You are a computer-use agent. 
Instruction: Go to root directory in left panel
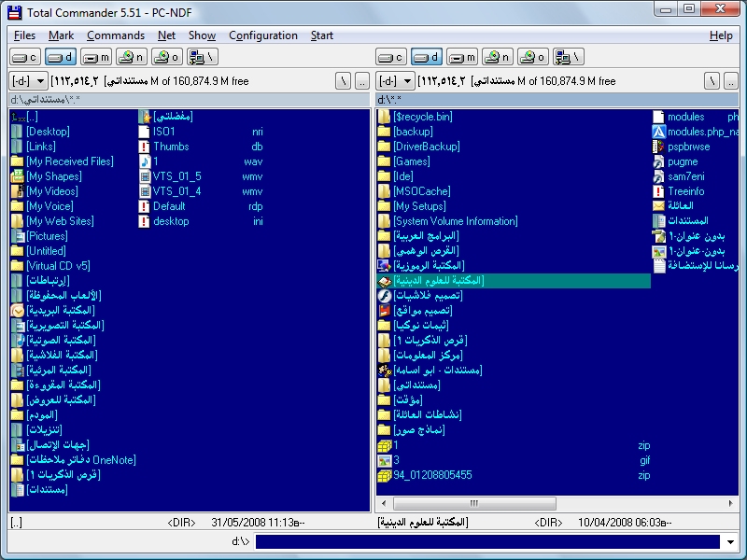click(343, 81)
